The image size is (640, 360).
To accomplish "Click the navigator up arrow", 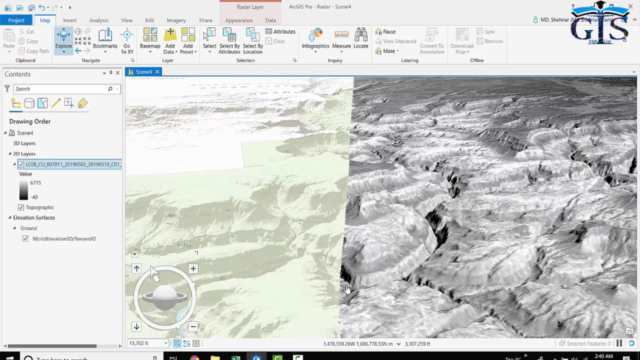I will (x=136, y=269).
